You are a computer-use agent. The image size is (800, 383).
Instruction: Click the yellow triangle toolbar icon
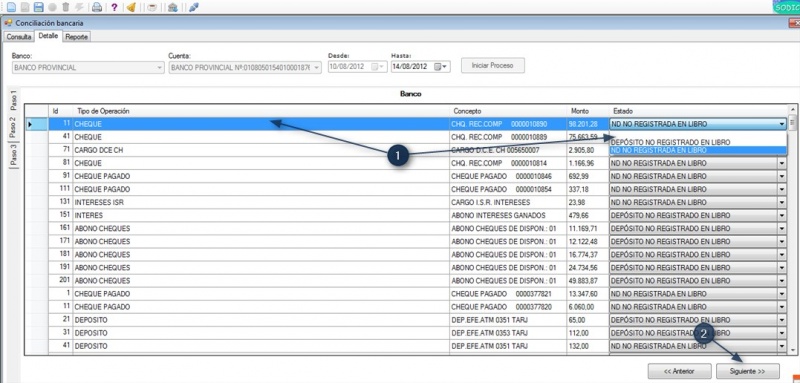131,7
